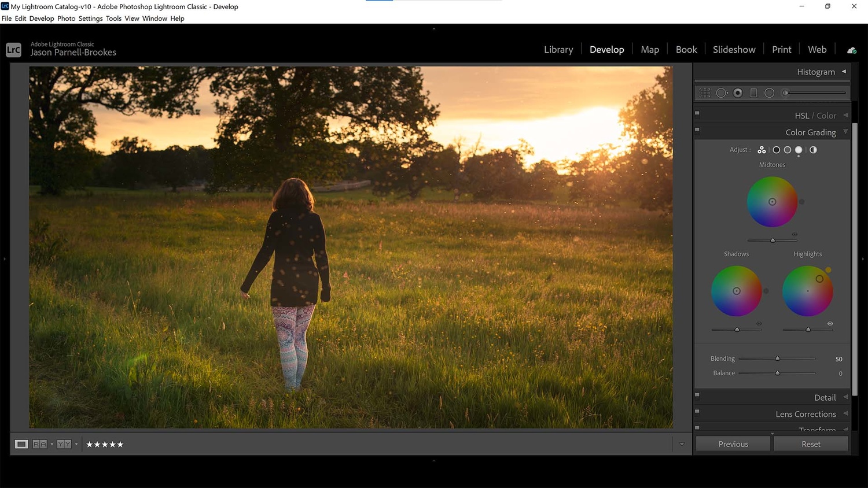
Task: Click the Balance slider handle
Action: (778, 373)
